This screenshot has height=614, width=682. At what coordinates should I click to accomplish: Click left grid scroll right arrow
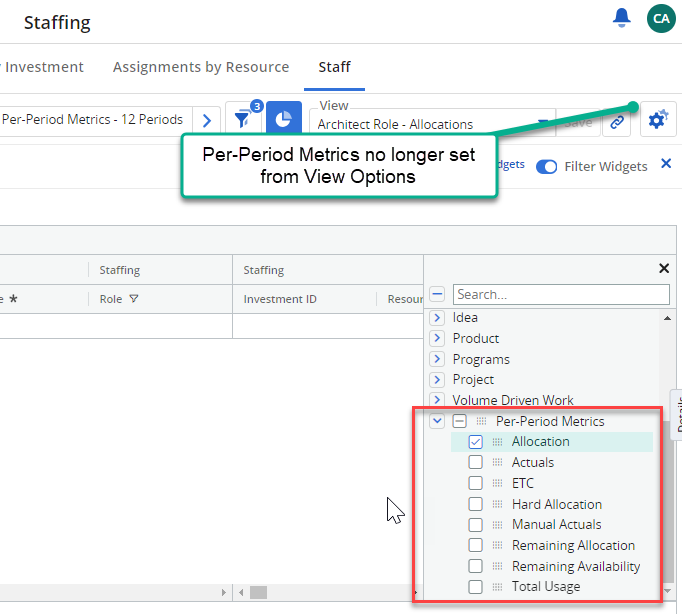point(224,592)
